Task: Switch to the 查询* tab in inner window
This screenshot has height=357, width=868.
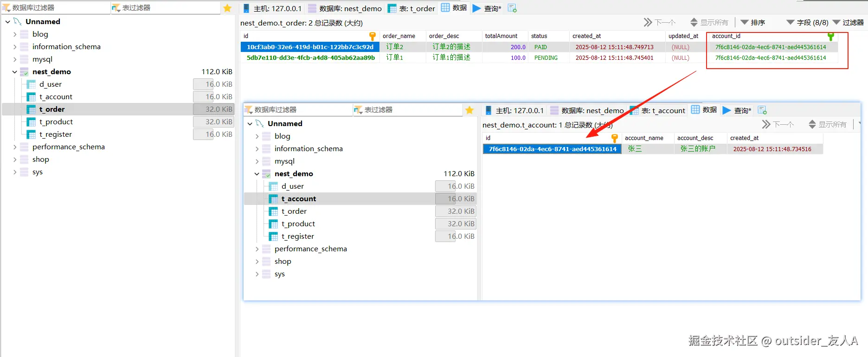Action: pyautogui.click(x=737, y=110)
